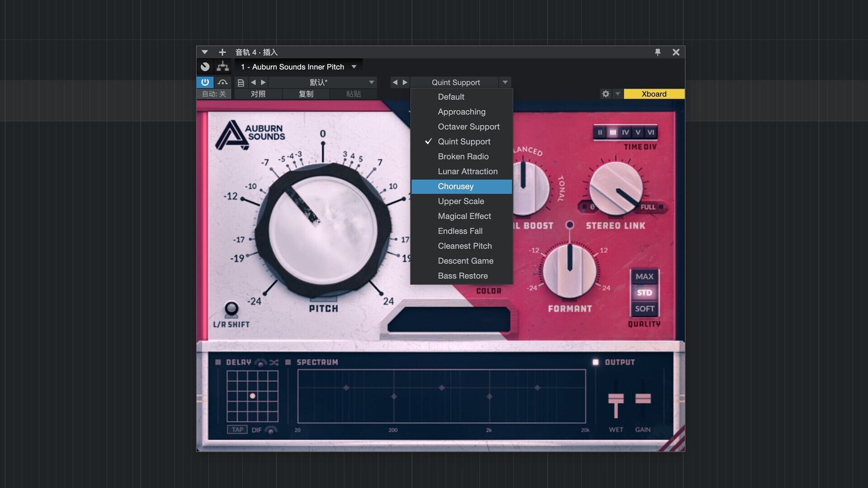The width and height of the screenshot is (868, 488).
Task: Click the delay grid position dot
Action: 253,396
